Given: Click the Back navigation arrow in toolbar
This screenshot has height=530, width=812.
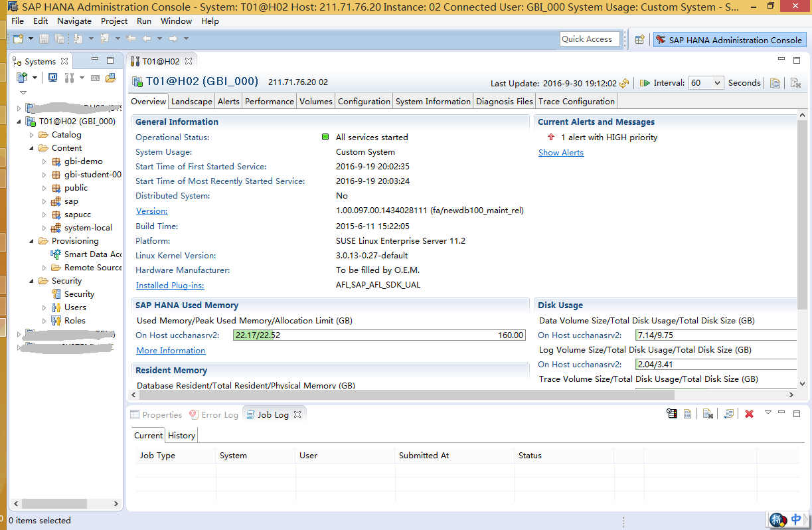Looking at the screenshot, I should pyautogui.click(x=147, y=39).
